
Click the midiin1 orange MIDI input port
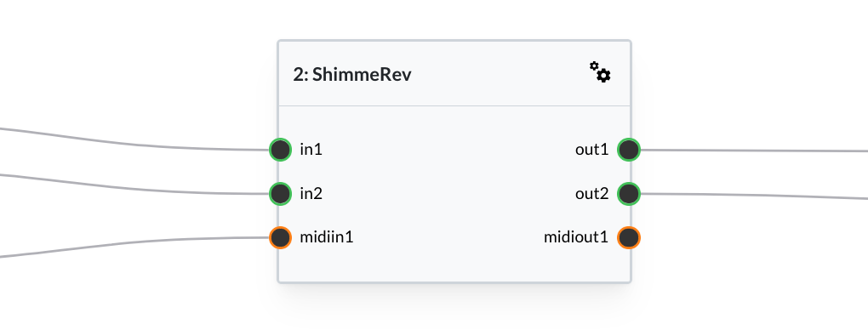280,237
